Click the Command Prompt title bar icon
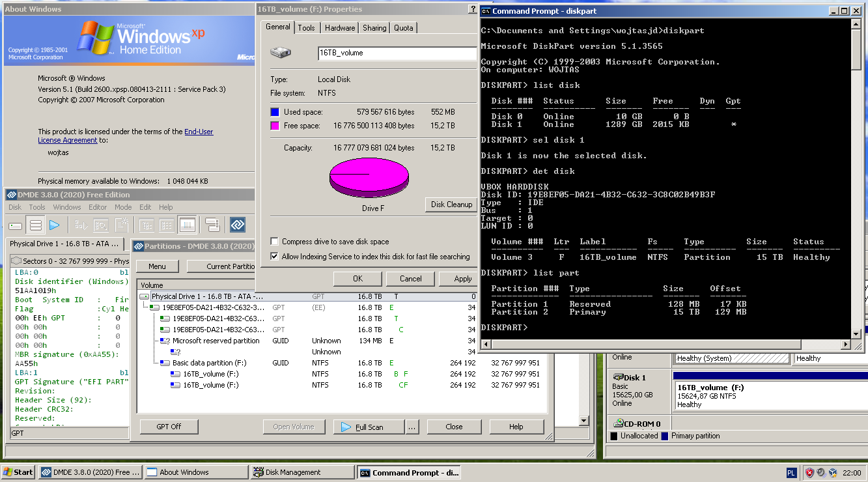Image resolution: width=868 pixels, height=482 pixels. tap(486, 10)
